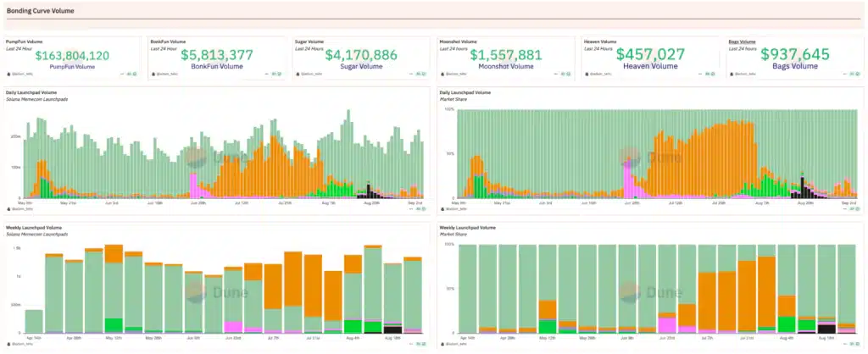Click the author avatar icon under Sugar Volume

coord(296,75)
